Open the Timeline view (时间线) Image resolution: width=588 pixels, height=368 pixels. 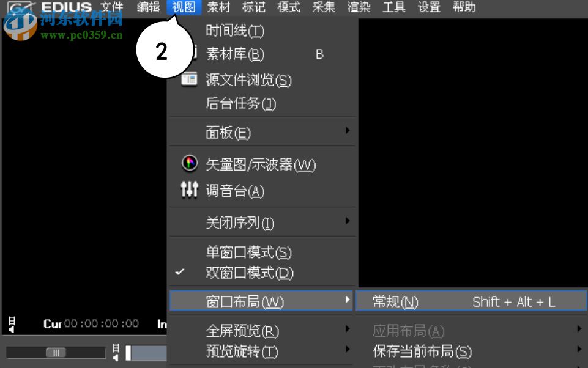pos(236,30)
